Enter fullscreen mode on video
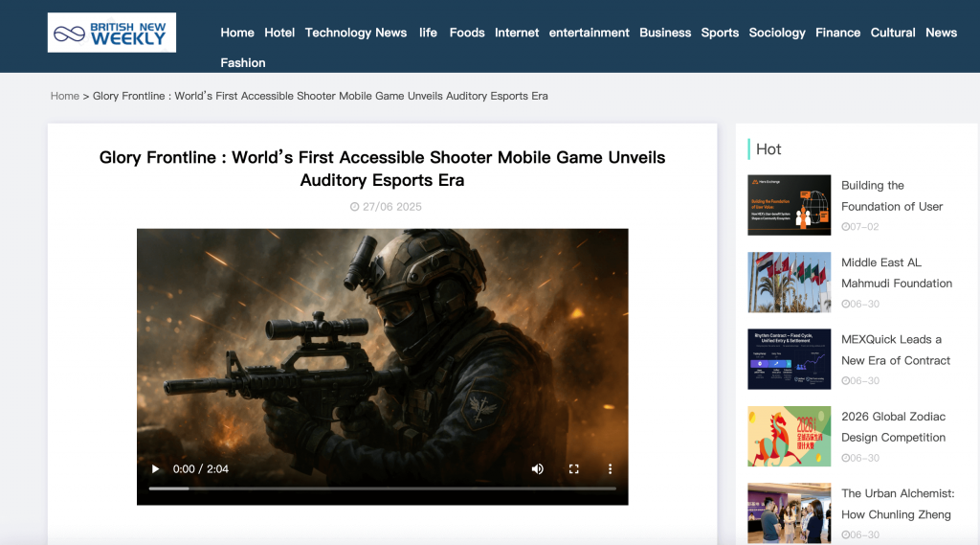Image resolution: width=980 pixels, height=545 pixels. pyautogui.click(x=574, y=468)
